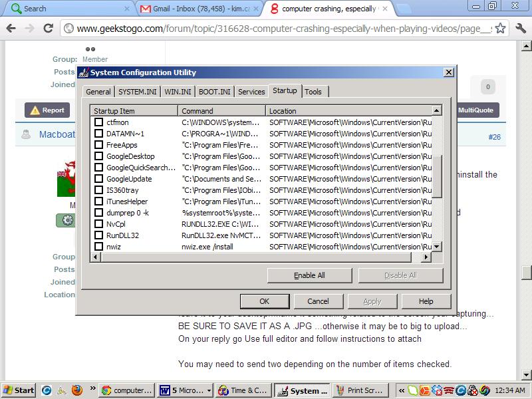Sort by the Location column header
Viewport: 532px width, 399px height.
click(x=348, y=111)
